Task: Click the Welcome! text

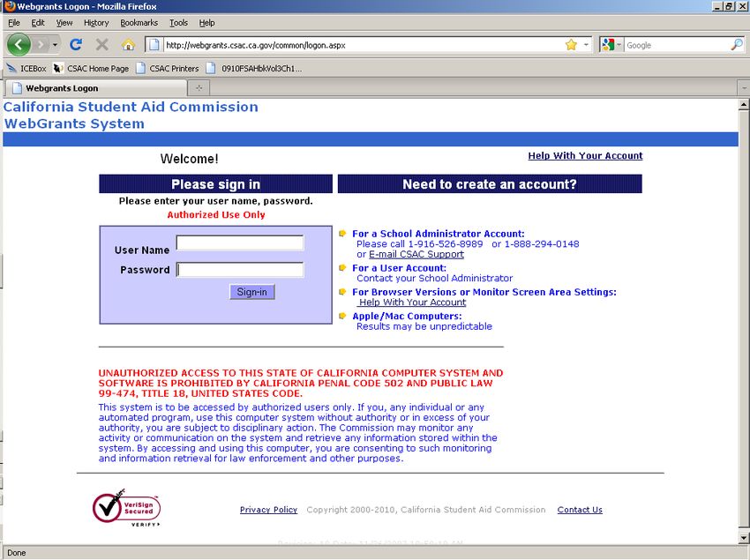Action: [190, 159]
